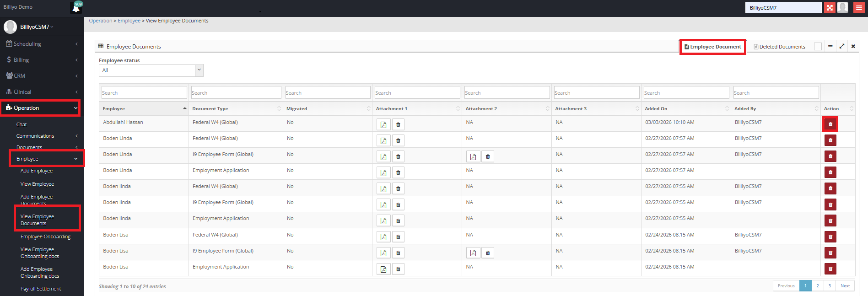
Task: Open the notifications bell icon
Action: coord(76,8)
